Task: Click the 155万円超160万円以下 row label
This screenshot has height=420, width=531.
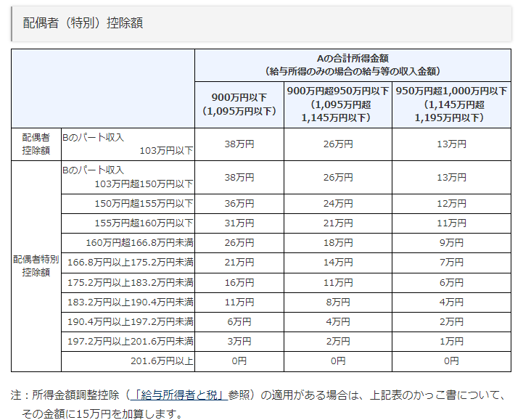Action: 128,223
